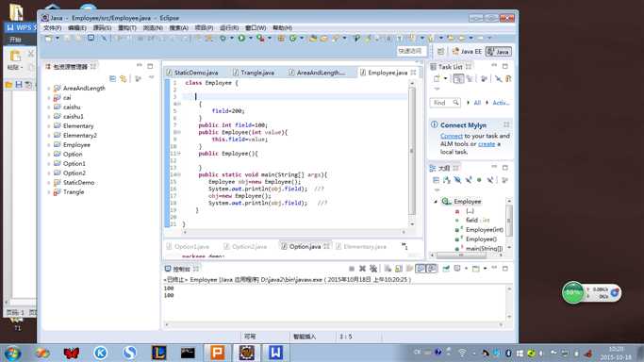The height and width of the screenshot is (362, 644).
Task: Open Package Explorer view menu dropdown
Action: 151,78
